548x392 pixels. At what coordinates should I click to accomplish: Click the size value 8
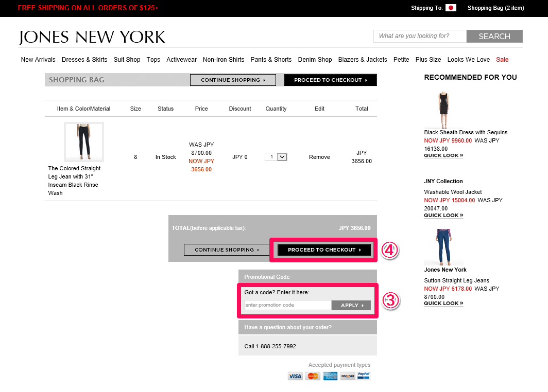point(135,157)
